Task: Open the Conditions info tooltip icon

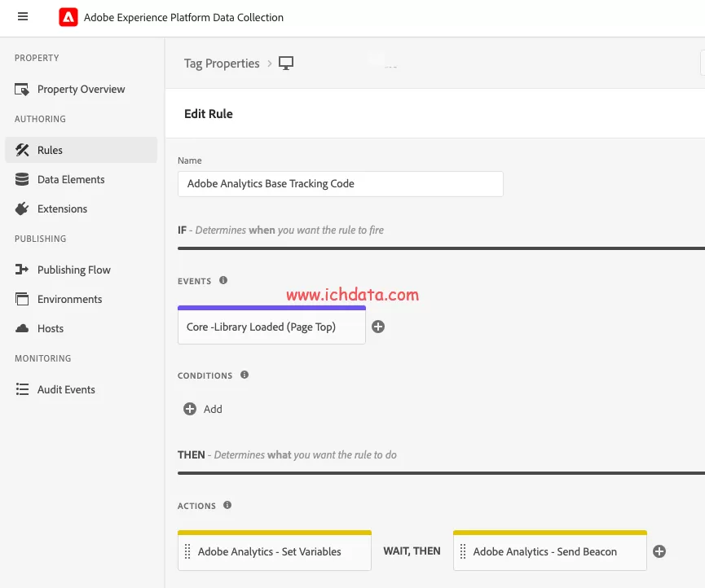Action: click(245, 375)
